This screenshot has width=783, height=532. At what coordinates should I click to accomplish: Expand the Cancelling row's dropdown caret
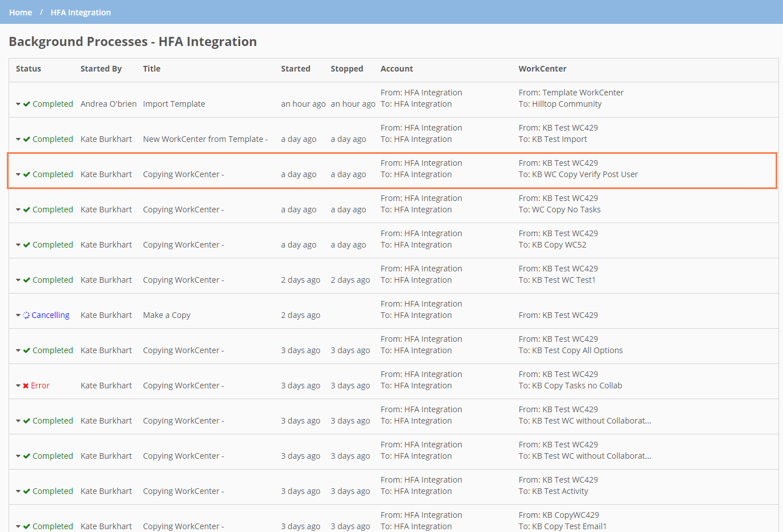(18, 316)
